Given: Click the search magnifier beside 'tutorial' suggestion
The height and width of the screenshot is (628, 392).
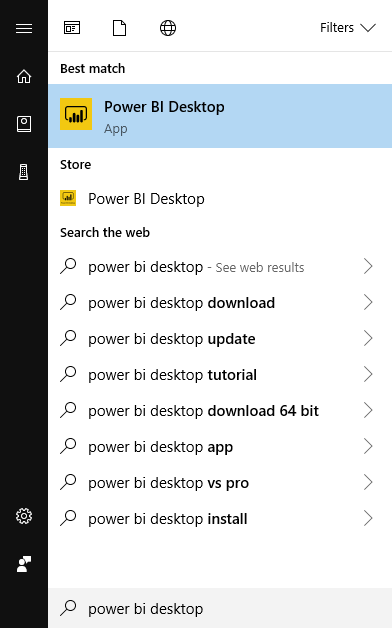Looking at the screenshot, I should point(68,374).
